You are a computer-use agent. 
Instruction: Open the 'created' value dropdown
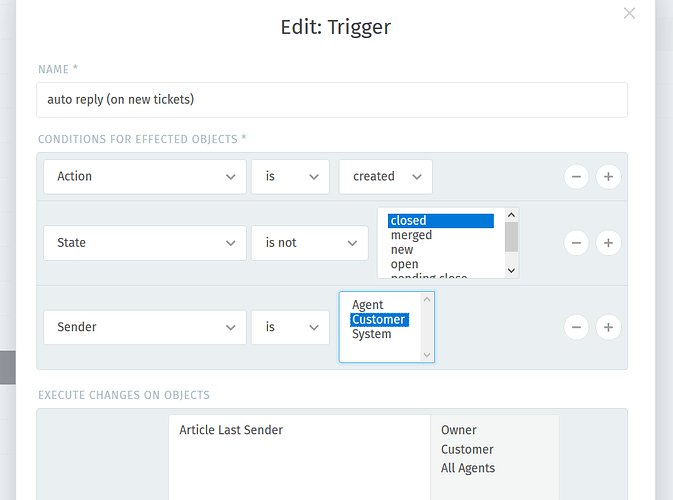click(385, 177)
